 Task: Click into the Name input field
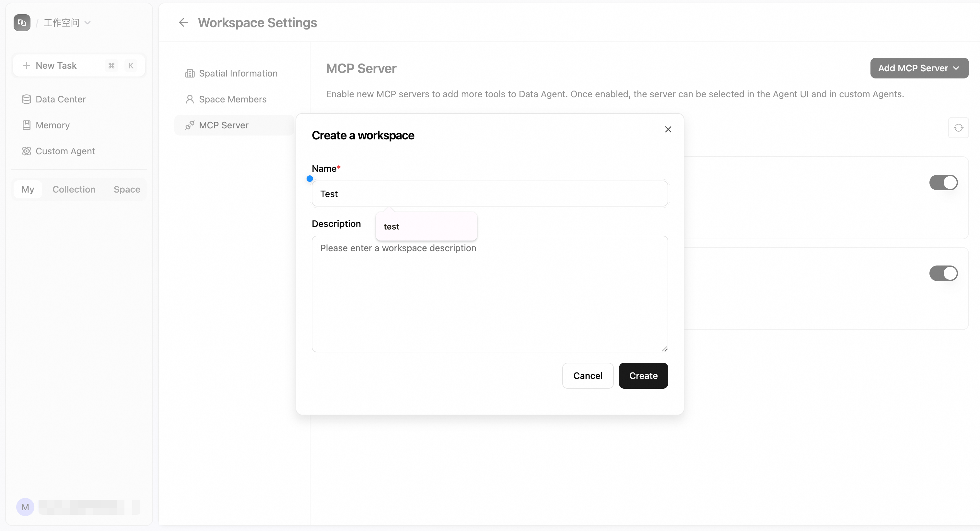pos(490,194)
